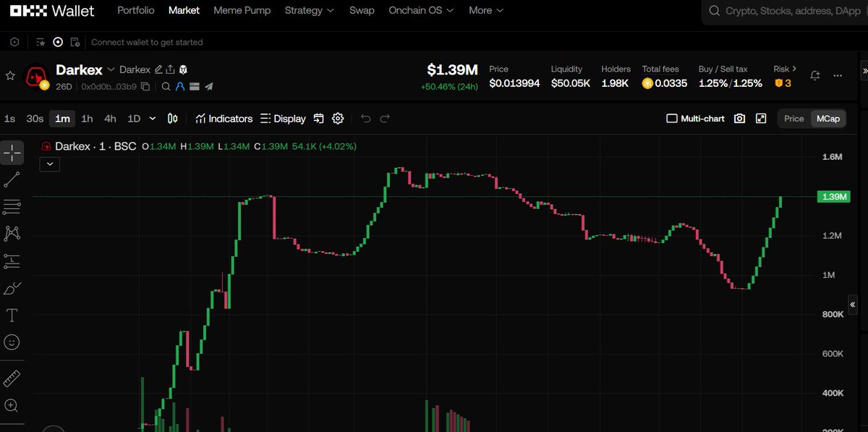The width and height of the screenshot is (868, 432).
Task: Collapse the chart legend with chevron
Action: [x=50, y=164]
